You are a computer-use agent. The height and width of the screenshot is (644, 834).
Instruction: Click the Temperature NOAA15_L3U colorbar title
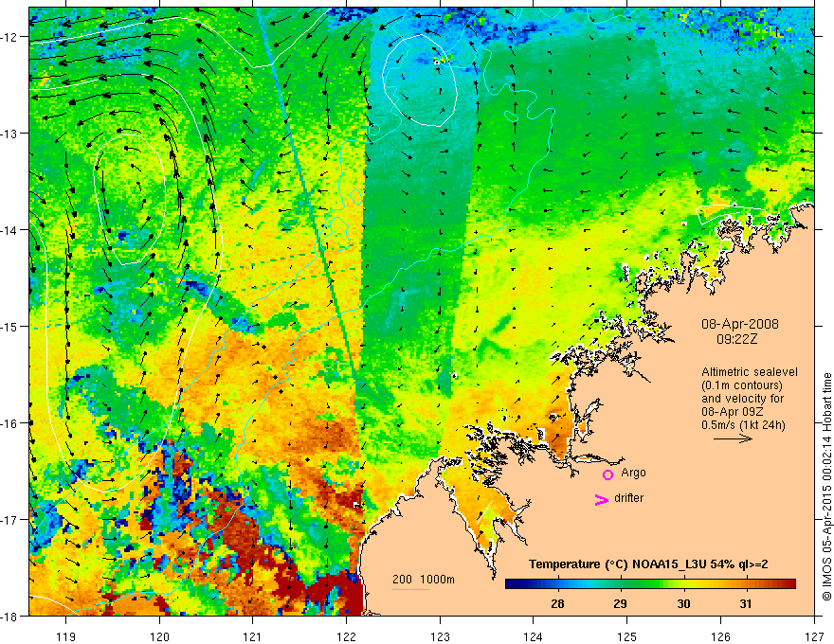648,564
